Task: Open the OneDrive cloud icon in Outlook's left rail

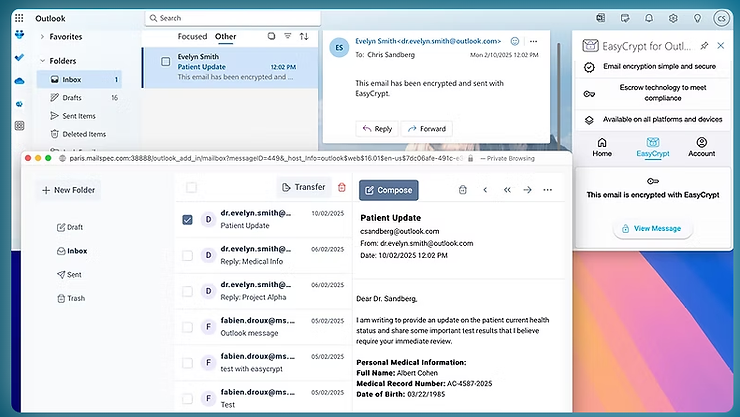Action: coord(19,81)
